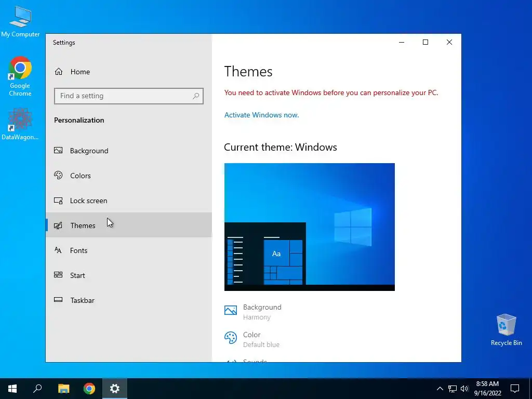Open the Fonts settings page
532x399 pixels.
point(129,250)
